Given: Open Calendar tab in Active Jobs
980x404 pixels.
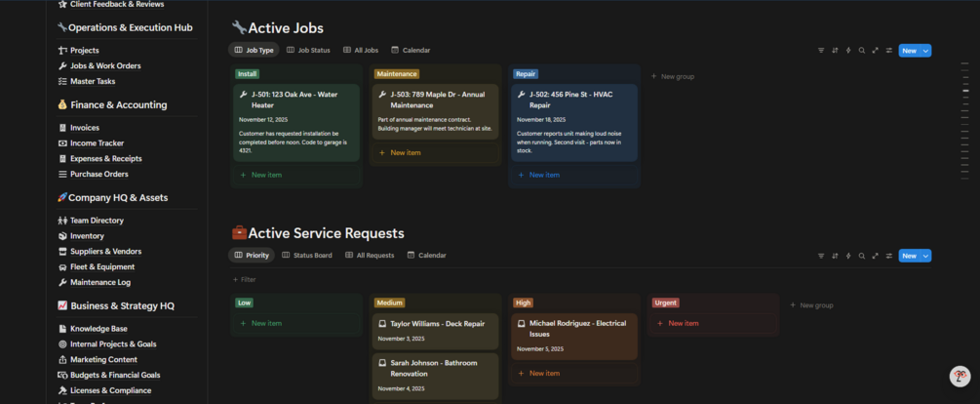Looking at the screenshot, I should coord(411,50).
